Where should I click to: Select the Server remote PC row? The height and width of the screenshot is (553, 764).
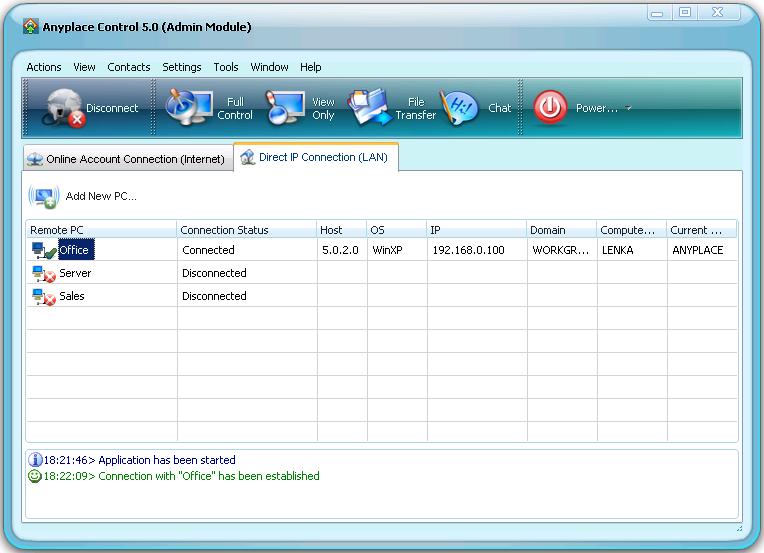382,273
